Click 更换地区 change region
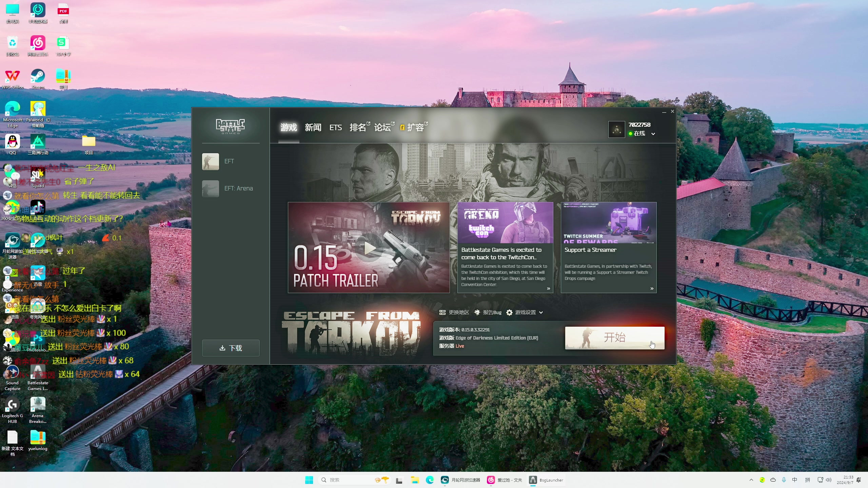The height and width of the screenshot is (488, 868). pos(454,312)
